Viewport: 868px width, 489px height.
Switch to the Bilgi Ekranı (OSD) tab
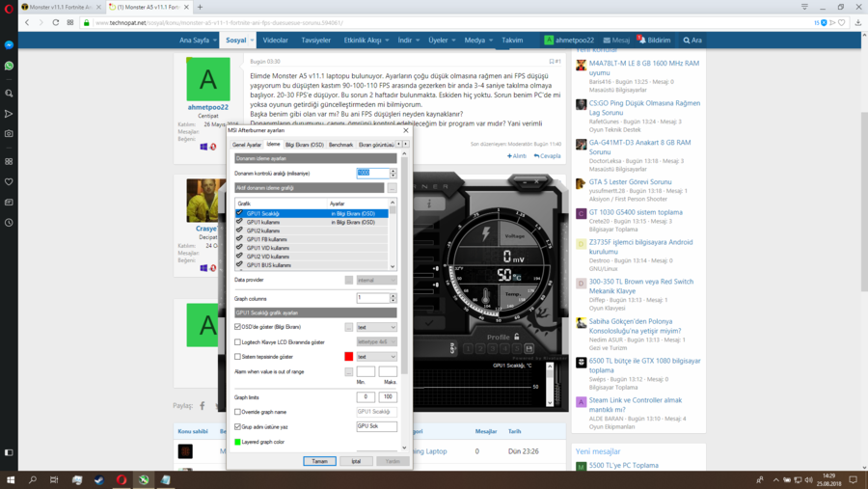click(304, 145)
